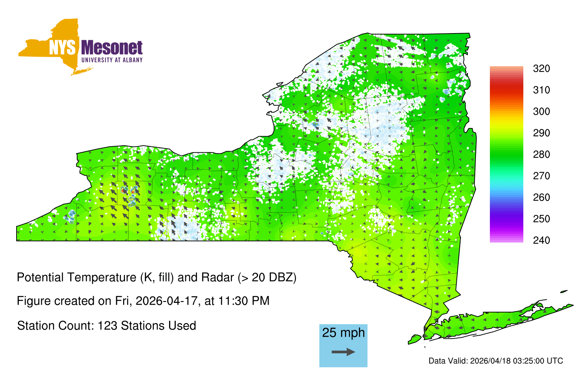The width and height of the screenshot is (588, 368).
Task: Click the 240 label on the color scale
Action: (x=541, y=240)
